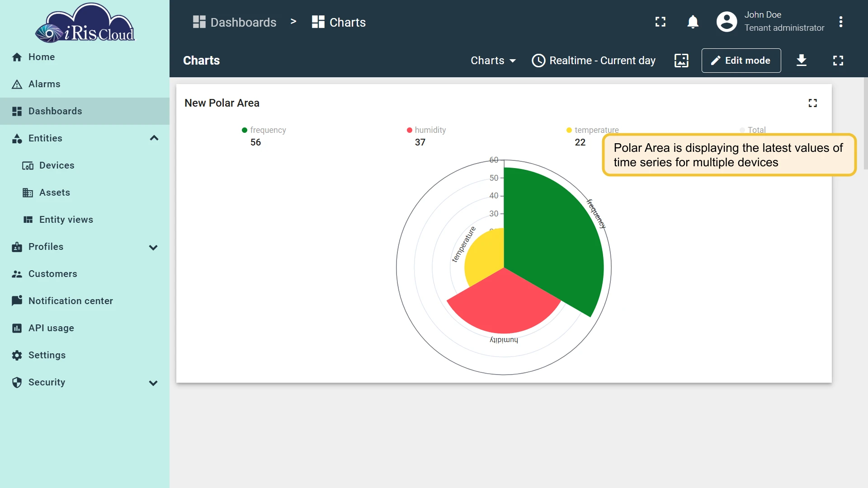Viewport: 868px width, 488px height.
Task: Open the Charts state dropdown
Action: click(493, 61)
